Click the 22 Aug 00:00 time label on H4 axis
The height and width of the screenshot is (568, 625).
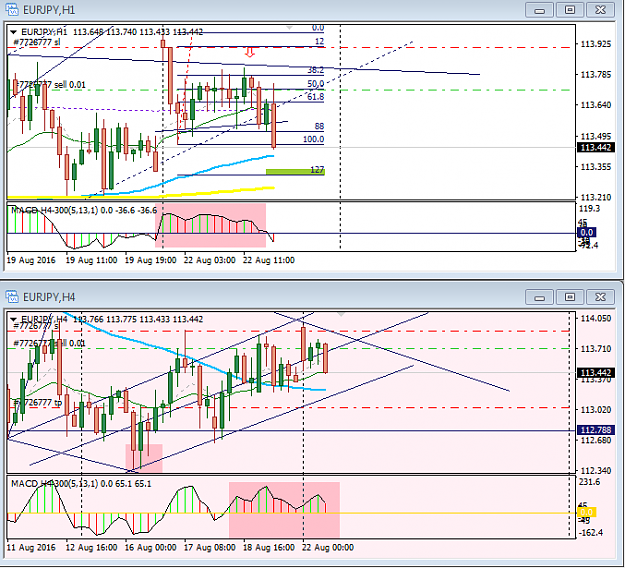point(328,548)
